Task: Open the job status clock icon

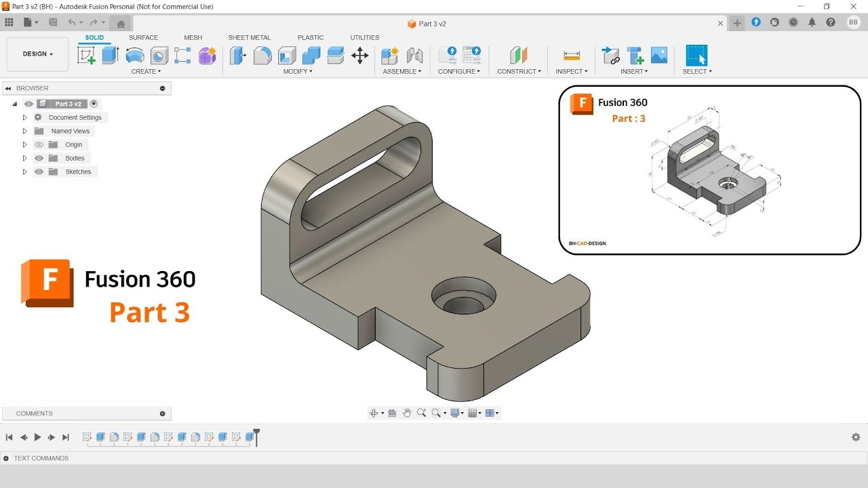Action: tap(793, 22)
